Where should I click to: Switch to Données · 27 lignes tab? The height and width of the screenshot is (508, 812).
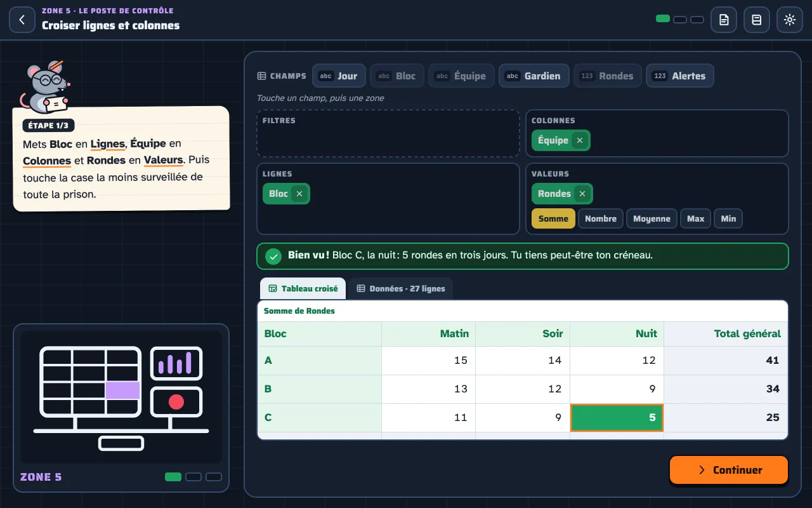tap(401, 288)
